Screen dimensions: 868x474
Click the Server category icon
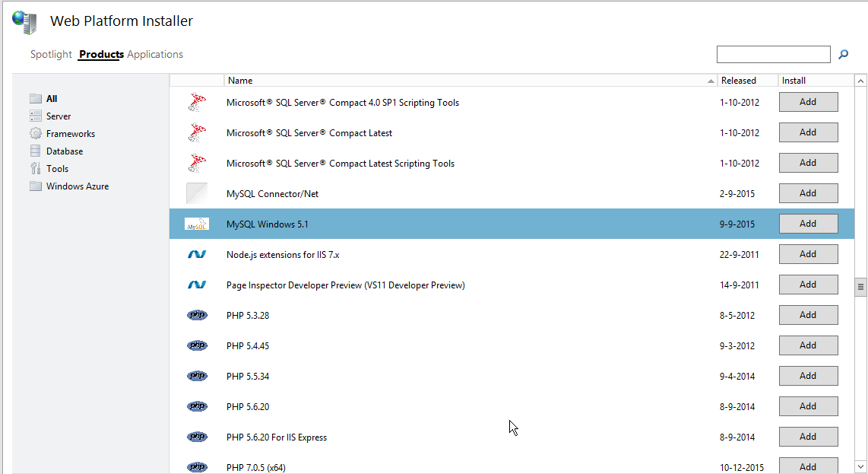pyautogui.click(x=36, y=116)
